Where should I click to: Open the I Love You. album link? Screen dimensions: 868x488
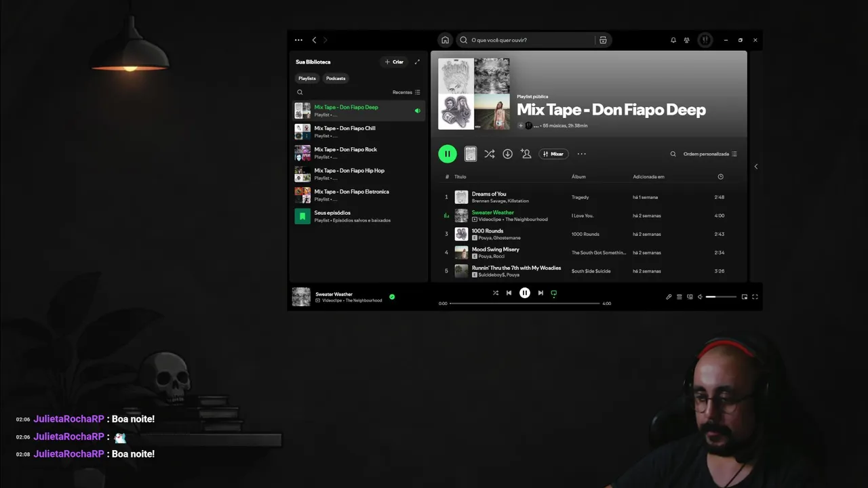click(582, 216)
